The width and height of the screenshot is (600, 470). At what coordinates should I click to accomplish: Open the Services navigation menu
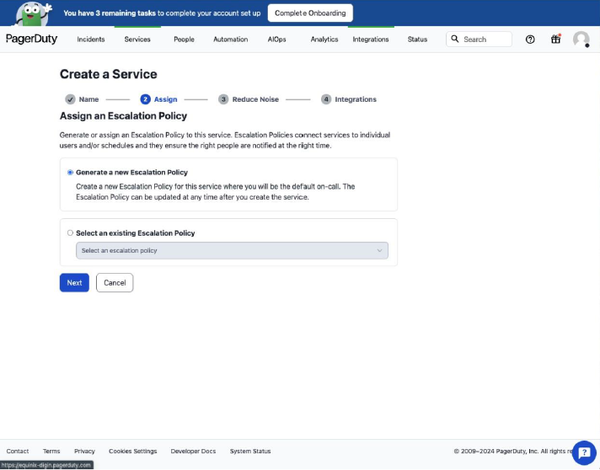[x=137, y=39]
